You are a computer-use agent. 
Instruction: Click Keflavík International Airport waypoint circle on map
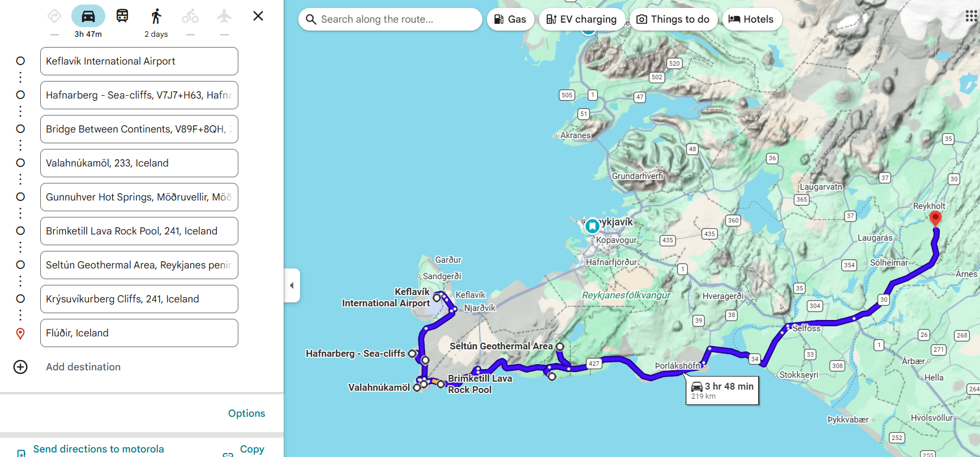coord(436,297)
